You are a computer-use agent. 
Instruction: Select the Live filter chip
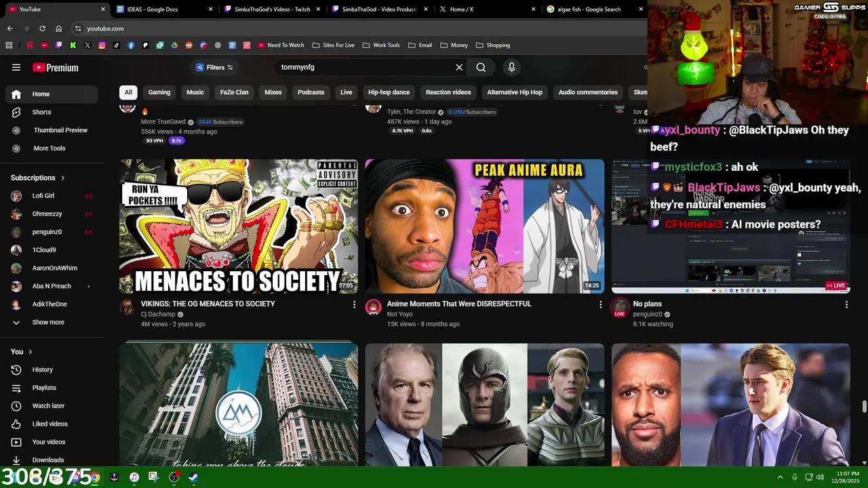coord(347,92)
